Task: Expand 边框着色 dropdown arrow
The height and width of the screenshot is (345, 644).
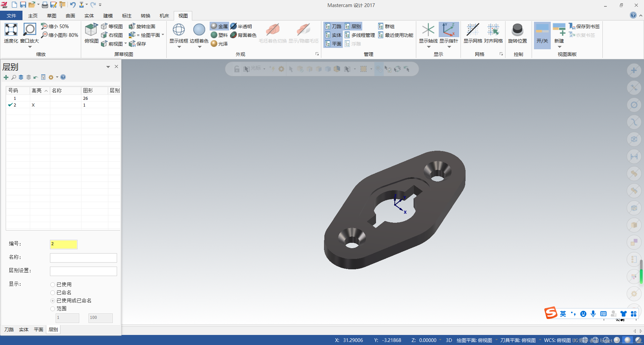Action: 200,47
